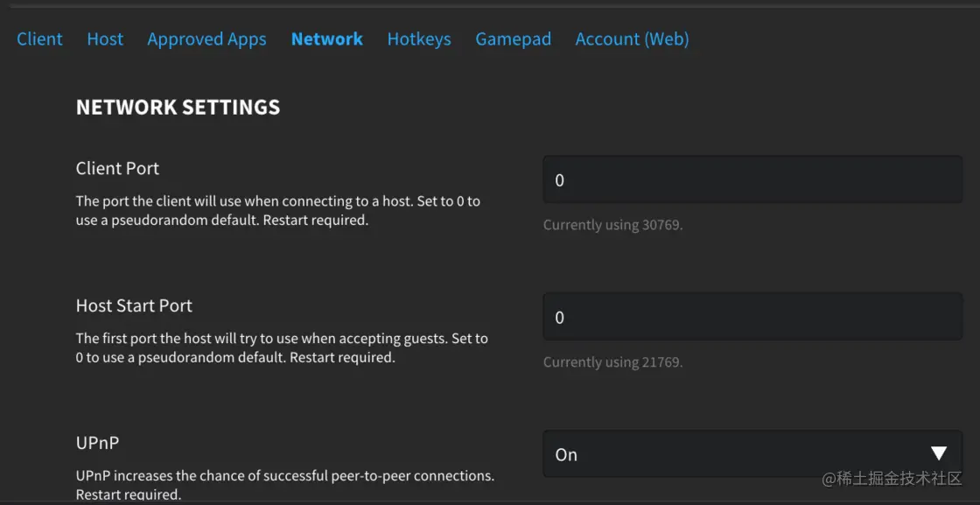Open the Hotkeys tab
The width and height of the screenshot is (980, 505).
pos(419,39)
